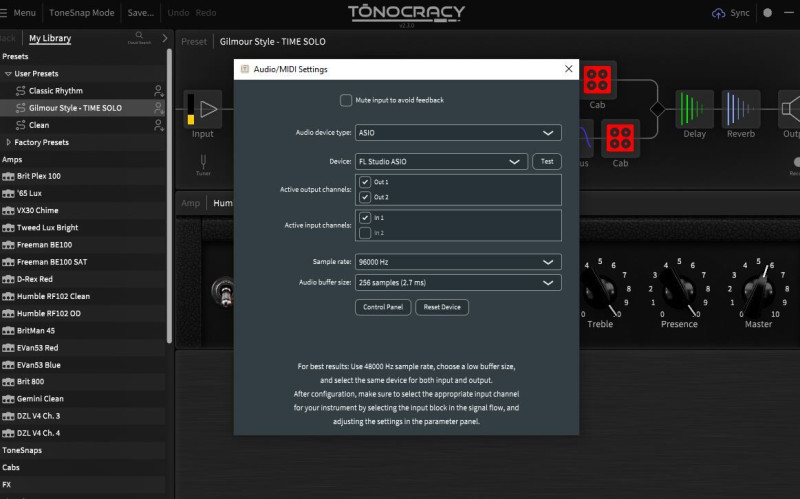The width and height of the screenshot is (800, 499).
Task: Open the Save... menu item
Action: click(x=141, y=13)
